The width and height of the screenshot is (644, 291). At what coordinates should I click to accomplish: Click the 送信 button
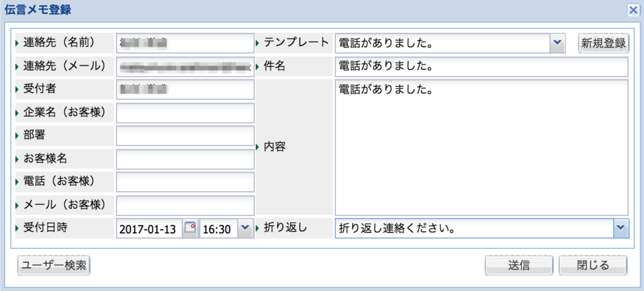pyautogui.click(x=518, y=265)
